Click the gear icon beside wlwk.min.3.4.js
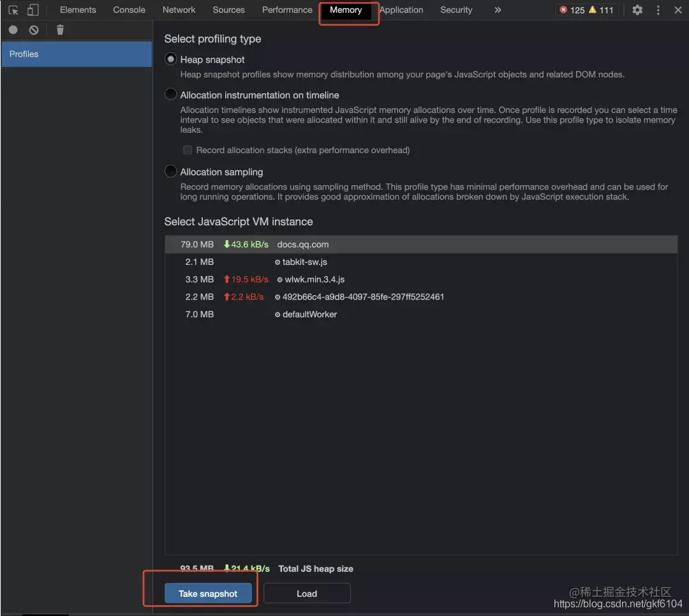This screenshot has height=616, width=689. (279, 280)
